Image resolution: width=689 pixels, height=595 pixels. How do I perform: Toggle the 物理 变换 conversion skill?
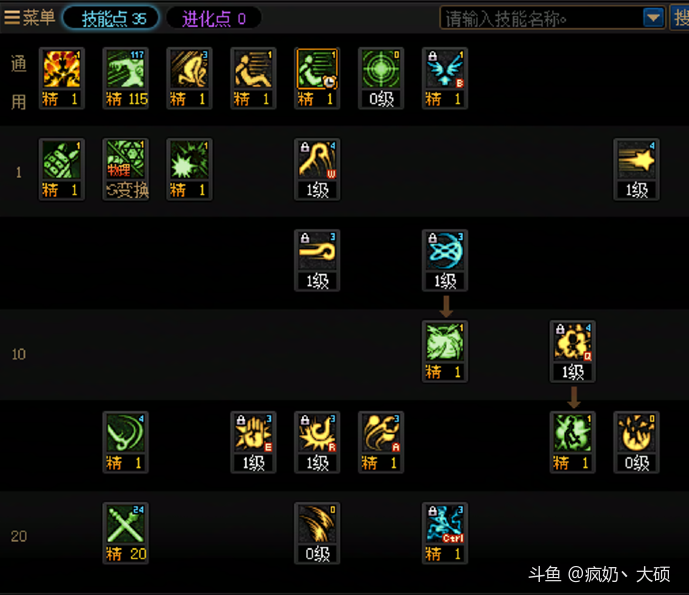pyautogui.click(x=126, y=169)
